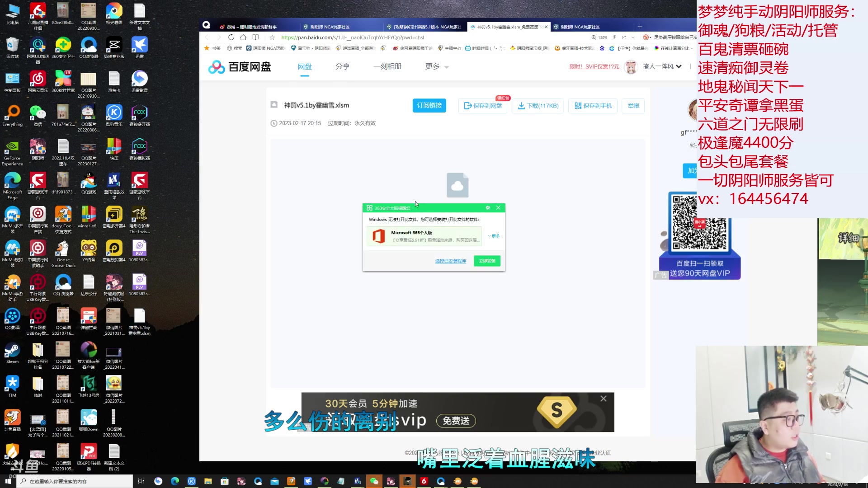Image resolution: width=868 pixels, height=488 pixels.
Task: Click the 举报 report button
Action: [x=633, y=106]
